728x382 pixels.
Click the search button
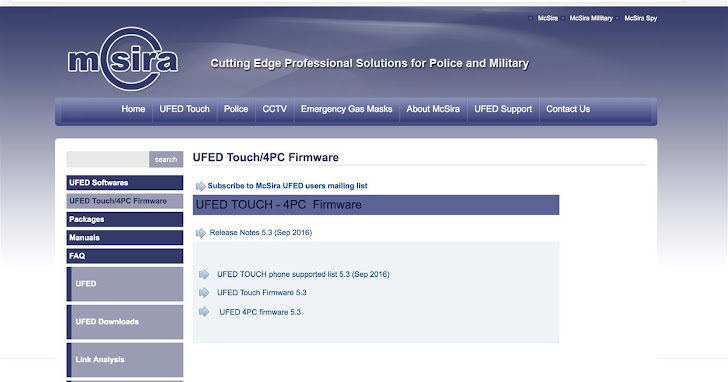click(166, 159)
